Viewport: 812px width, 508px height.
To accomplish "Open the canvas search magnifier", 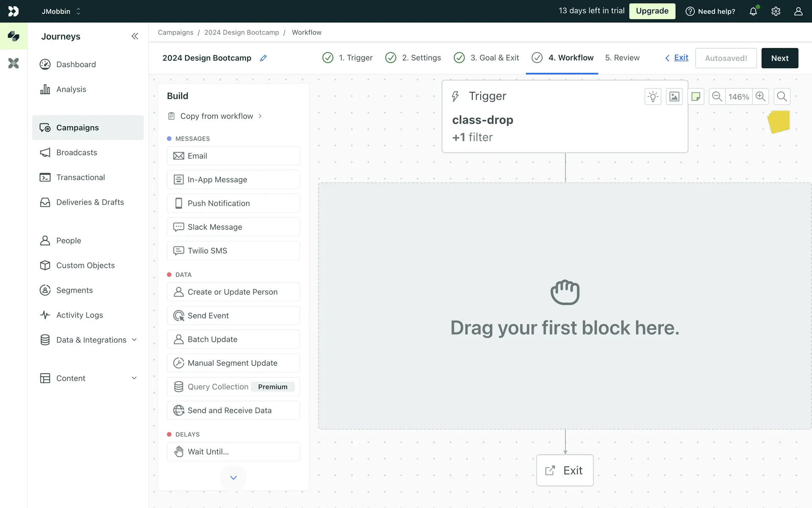I will [782, 97].
